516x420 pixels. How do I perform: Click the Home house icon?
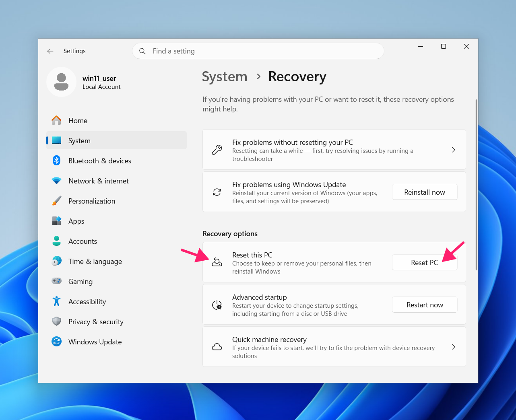[x=57, y=120]
